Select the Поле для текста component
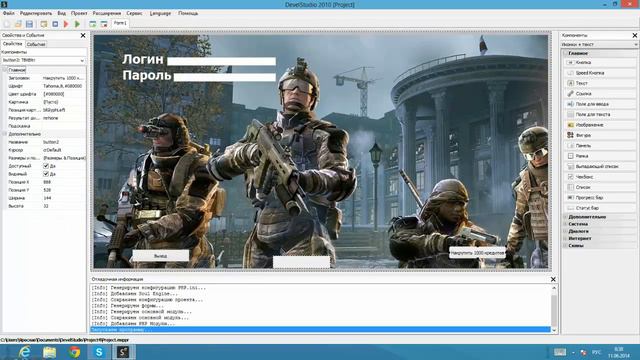This screenshot has width=640, height=360. 600,114
